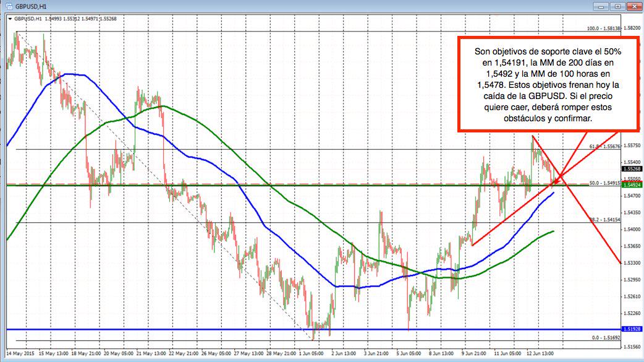Click the 22 May 21:00 time label
644x362 pixels.
point(184,353)
